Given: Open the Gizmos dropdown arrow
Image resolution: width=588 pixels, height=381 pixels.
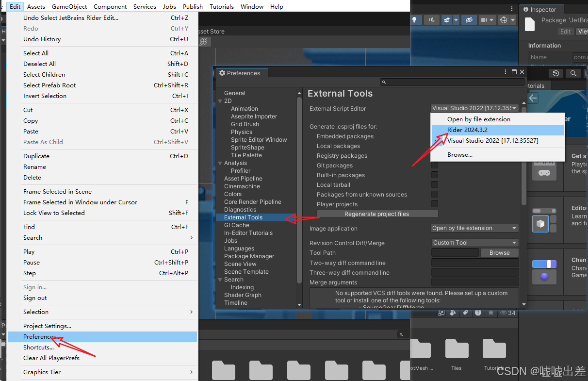Looking at the screenshot, I should click(513, 20).
